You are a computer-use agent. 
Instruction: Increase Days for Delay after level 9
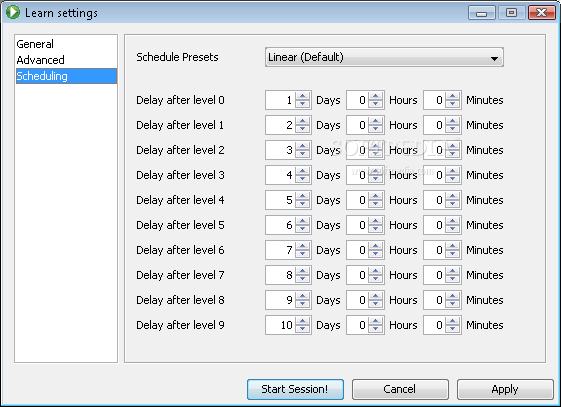[x=303, y=321]
